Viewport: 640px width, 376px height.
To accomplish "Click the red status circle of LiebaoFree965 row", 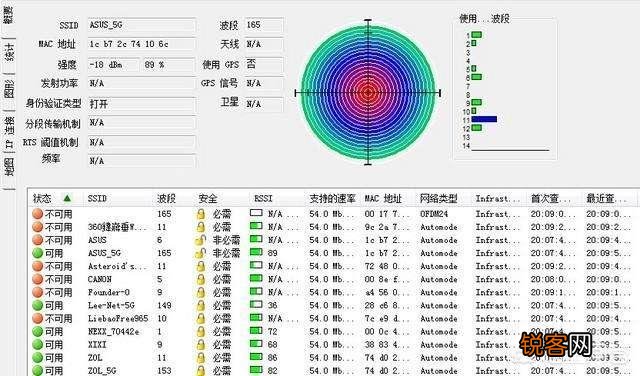I will click(x=38, y=318).
